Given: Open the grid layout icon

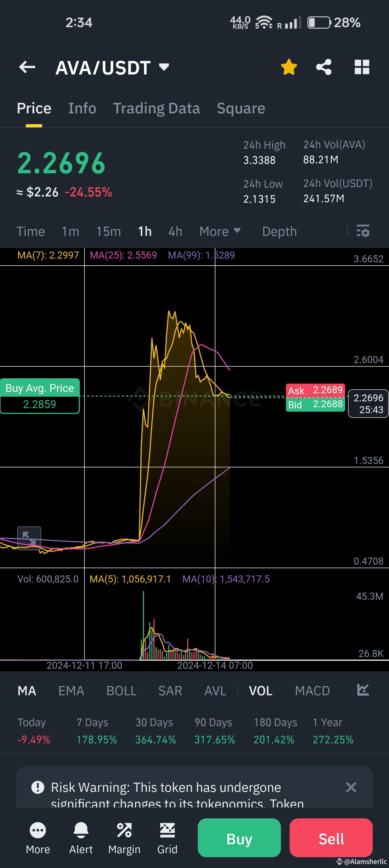Looking at the screenshot, I should [362, 67].
